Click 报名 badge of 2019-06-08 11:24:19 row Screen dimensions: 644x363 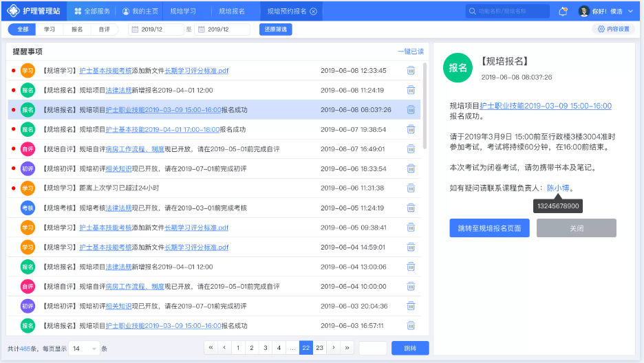click(x=28, y=90)
